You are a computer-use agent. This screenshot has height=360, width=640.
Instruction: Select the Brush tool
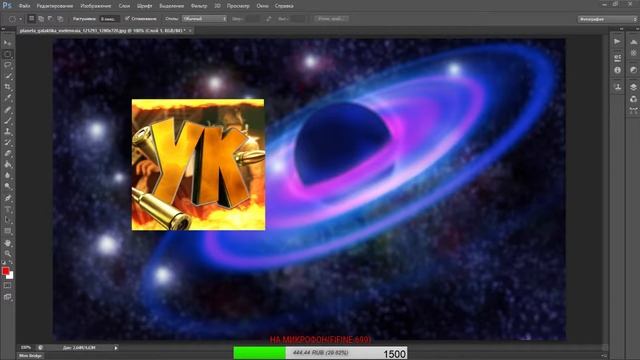point(7,121)
